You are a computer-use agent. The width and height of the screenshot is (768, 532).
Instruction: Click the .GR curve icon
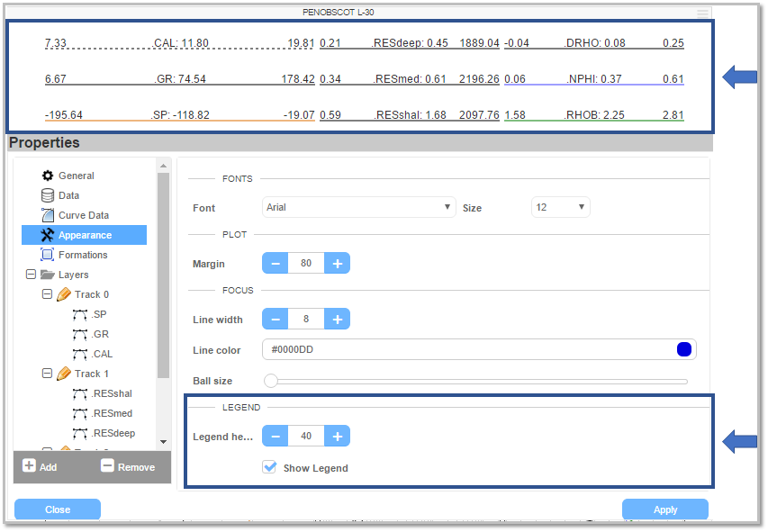[x=80, y=335]
